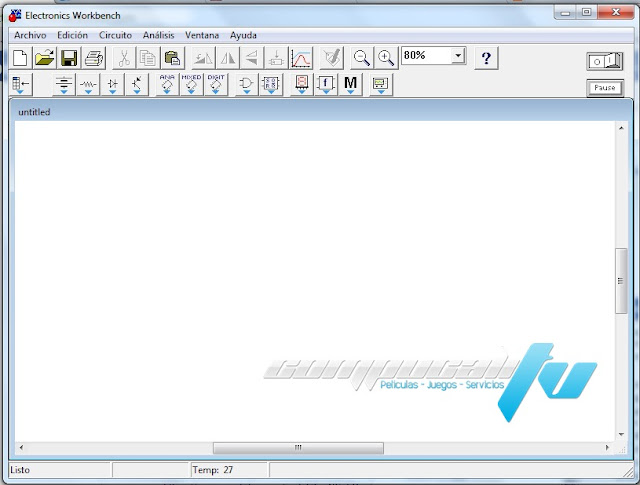The image size is (640, 485).
Task: Click the Pause simulation button
Action: (605, 88)
